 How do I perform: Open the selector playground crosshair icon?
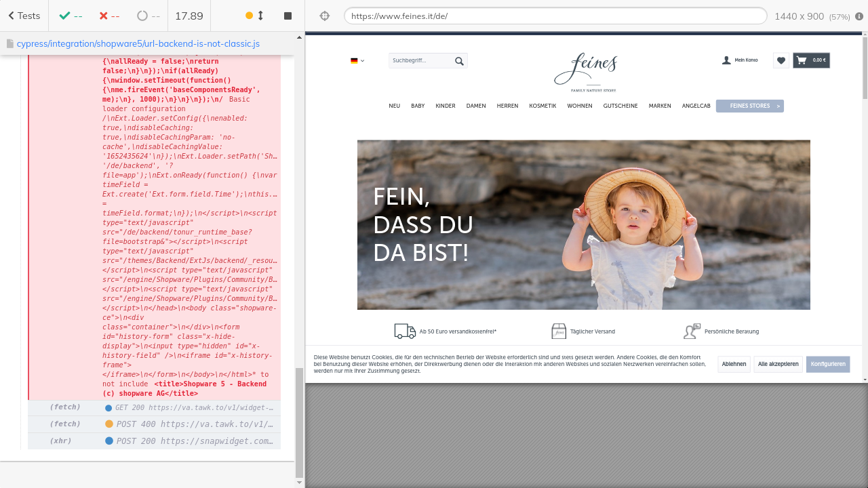pyautogui.click(x=324, y=16)
